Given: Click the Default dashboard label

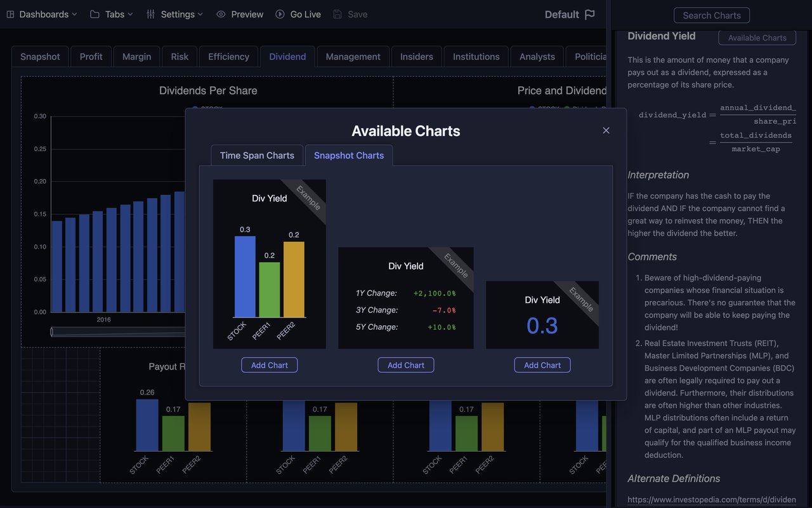Looking at the screenshot, I should coord(562,14).
